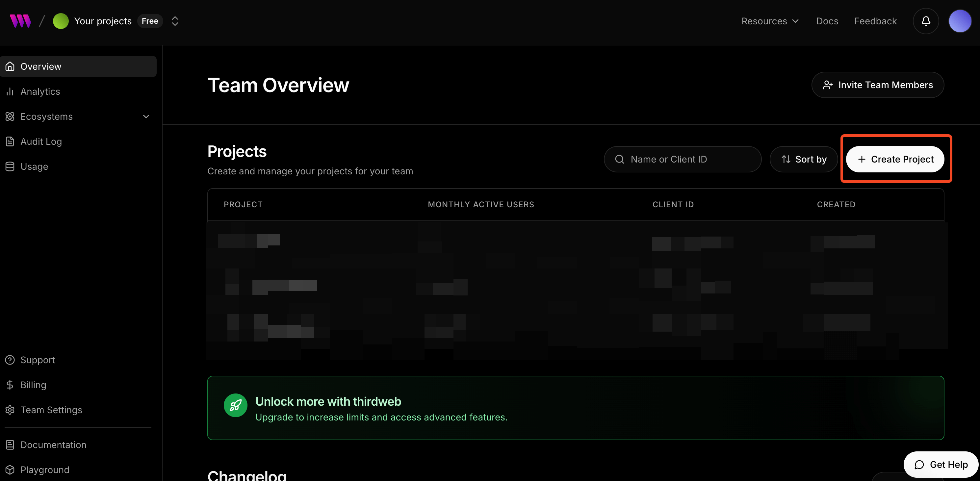The image size is (980, 481).
Task: Open Analytics from the sidebar
Action: 40,92
